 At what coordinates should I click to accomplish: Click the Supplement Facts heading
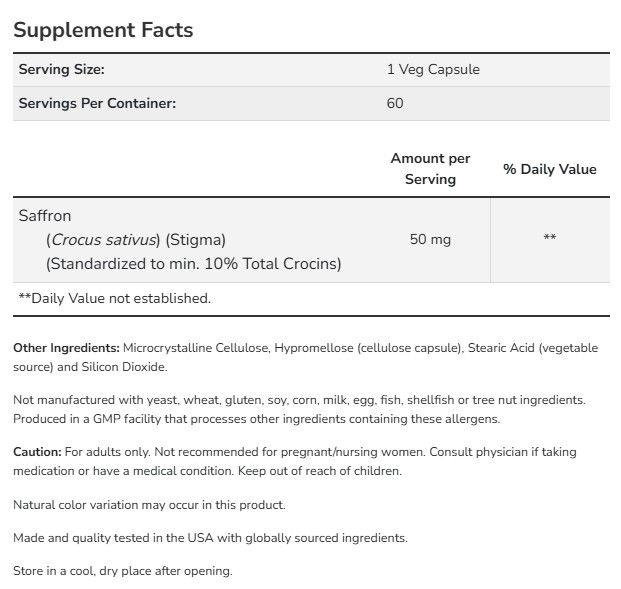pos(103,30)
